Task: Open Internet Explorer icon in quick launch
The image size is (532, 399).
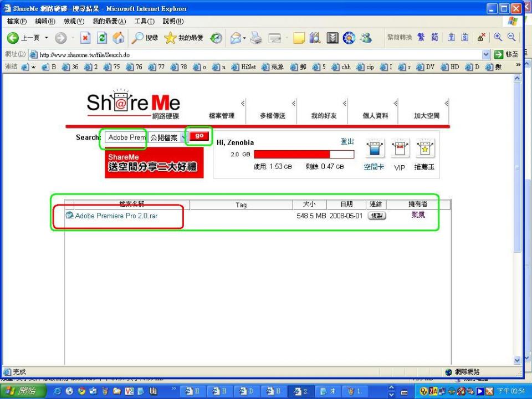Action: tap(58, 391)
